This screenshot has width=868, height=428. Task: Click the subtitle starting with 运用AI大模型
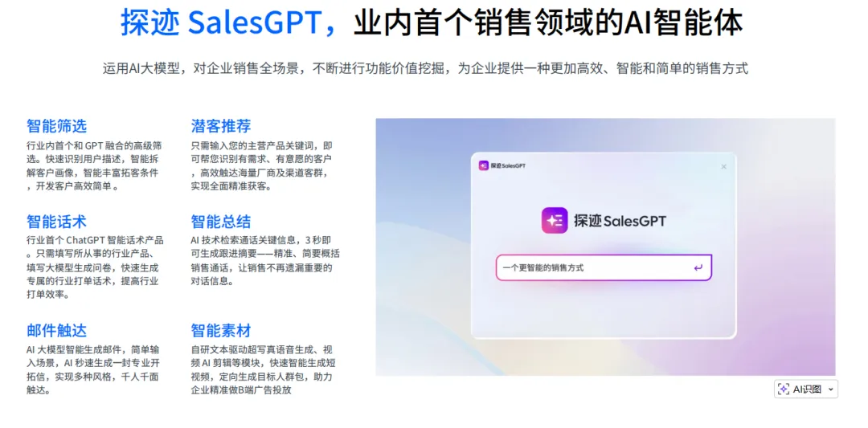point(425,68)
